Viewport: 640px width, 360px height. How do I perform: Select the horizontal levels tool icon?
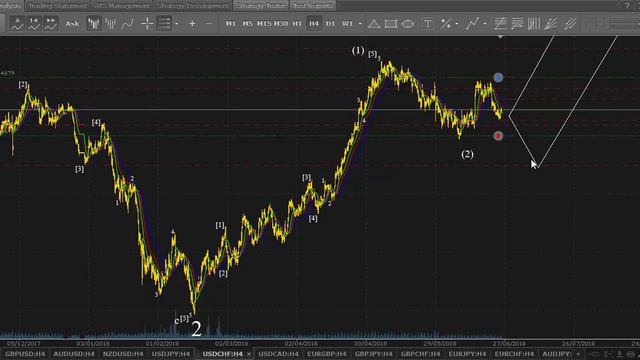[x=517, y=24]
